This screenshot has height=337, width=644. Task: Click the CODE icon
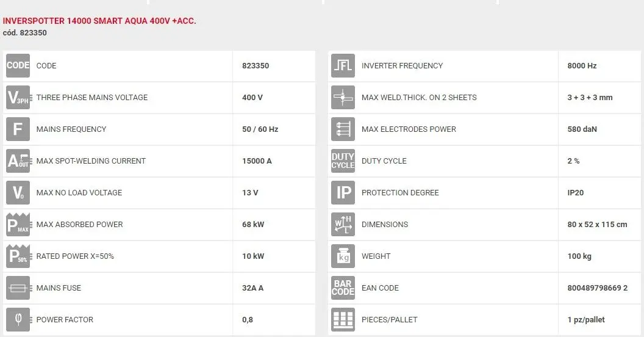(x=18, y=66)
